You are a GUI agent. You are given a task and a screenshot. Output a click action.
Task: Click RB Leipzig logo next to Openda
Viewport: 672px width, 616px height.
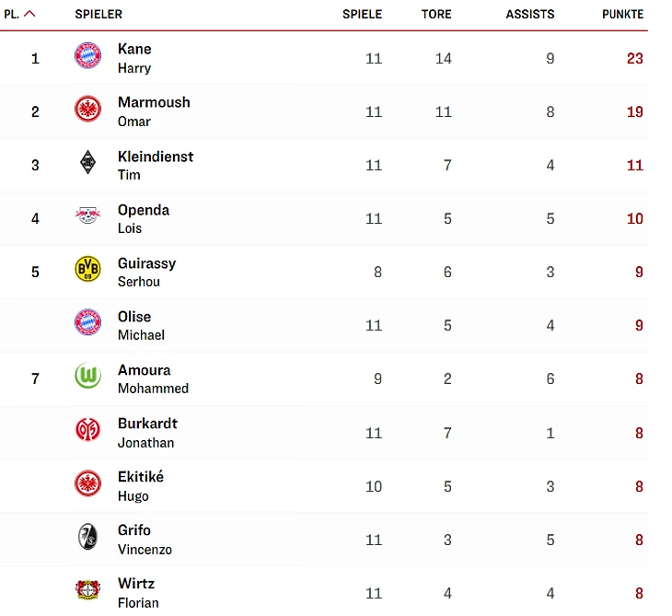87,215
